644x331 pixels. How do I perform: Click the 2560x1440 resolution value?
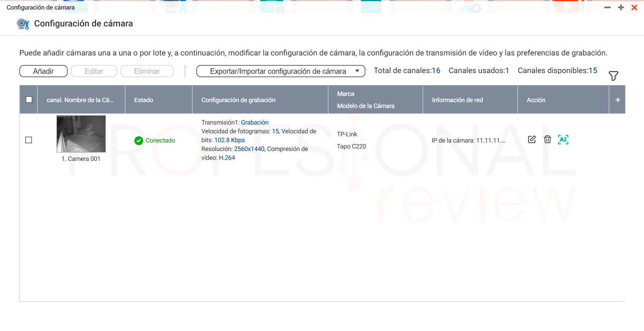249,149
